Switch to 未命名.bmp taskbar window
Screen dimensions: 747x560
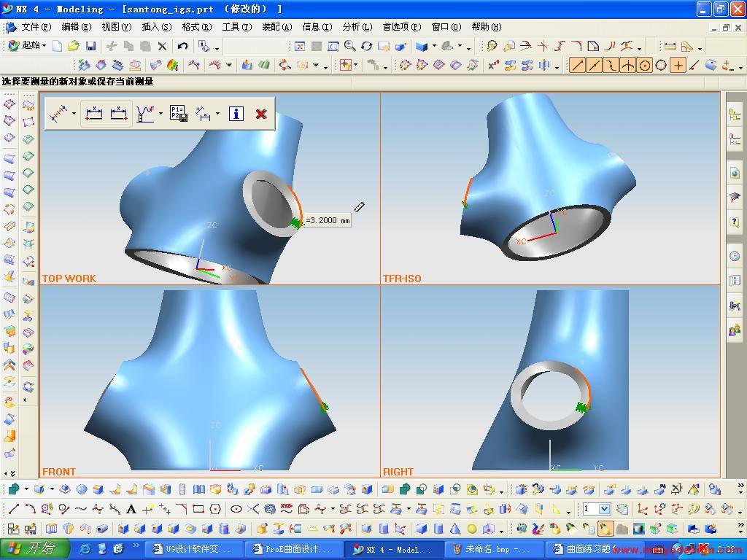click(x=493, y=549)
